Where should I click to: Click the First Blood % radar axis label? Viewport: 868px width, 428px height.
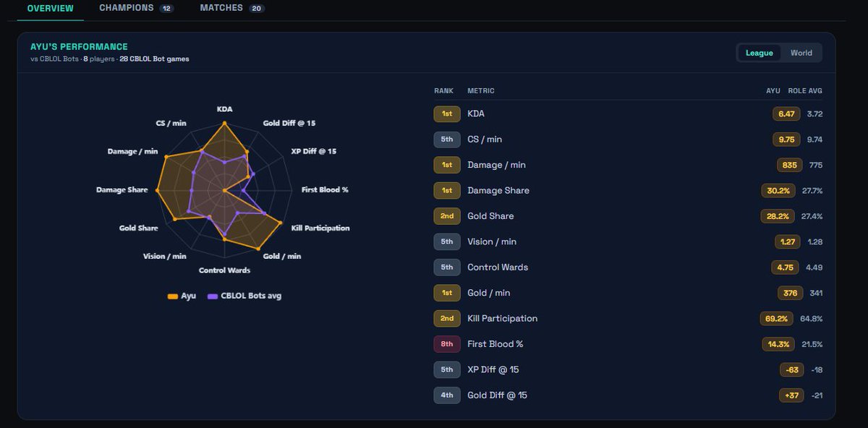point(325,190)
